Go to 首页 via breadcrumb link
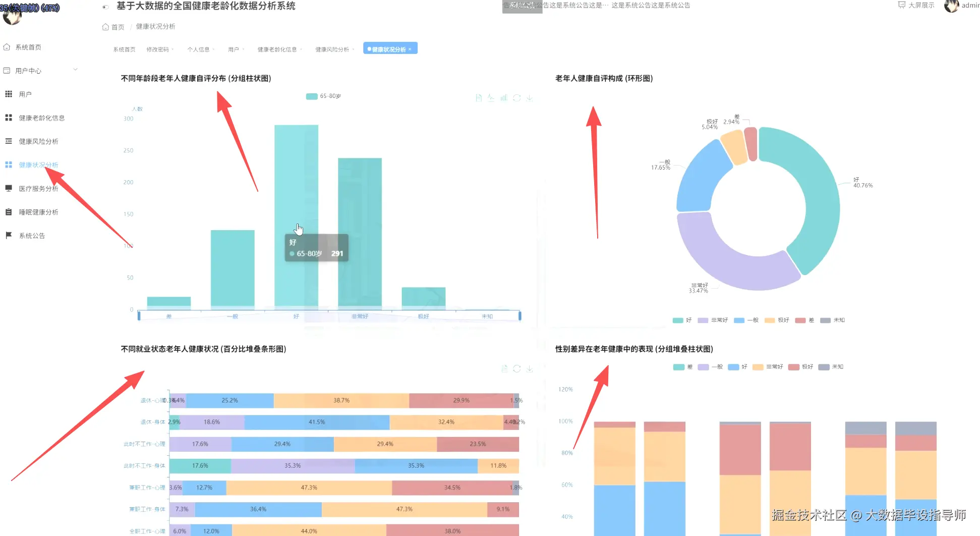This screenshot has width=980, height=536. [118, 27]
